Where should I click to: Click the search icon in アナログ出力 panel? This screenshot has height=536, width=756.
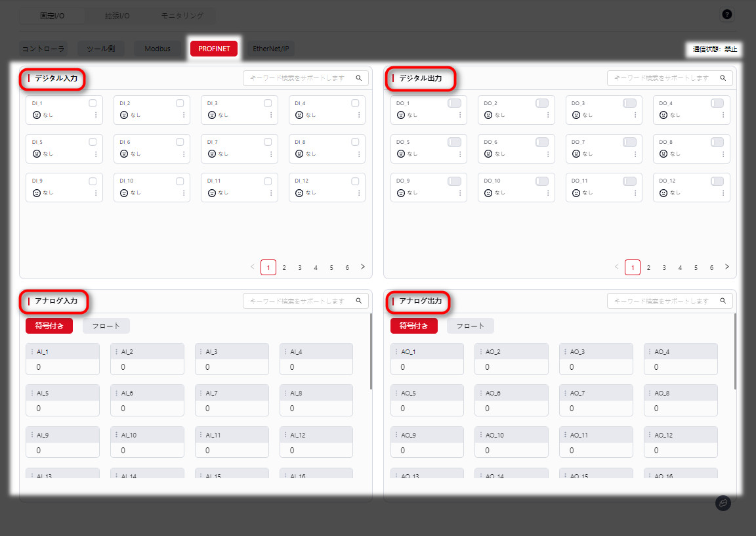(x=723, y=301)
